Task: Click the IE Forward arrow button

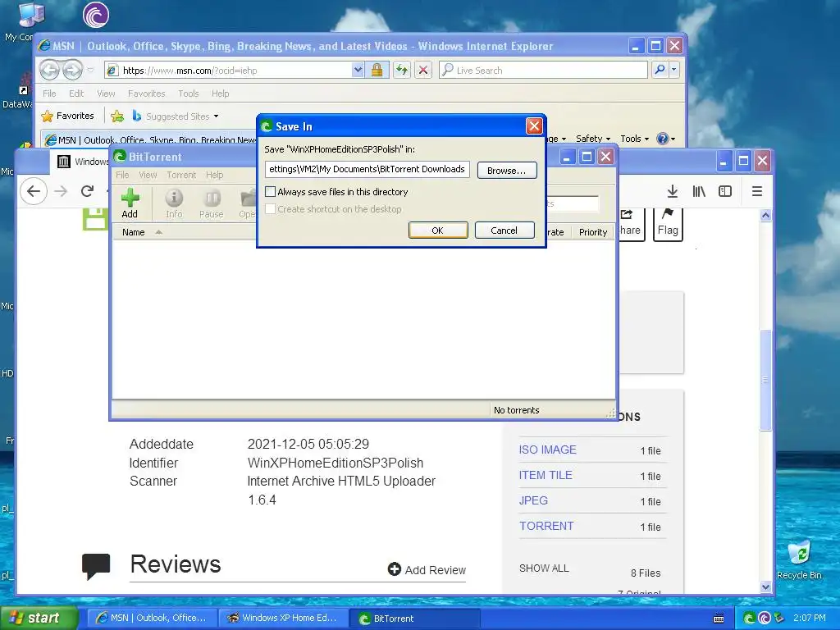Action: pyautogui.click(x=72, y=70)
